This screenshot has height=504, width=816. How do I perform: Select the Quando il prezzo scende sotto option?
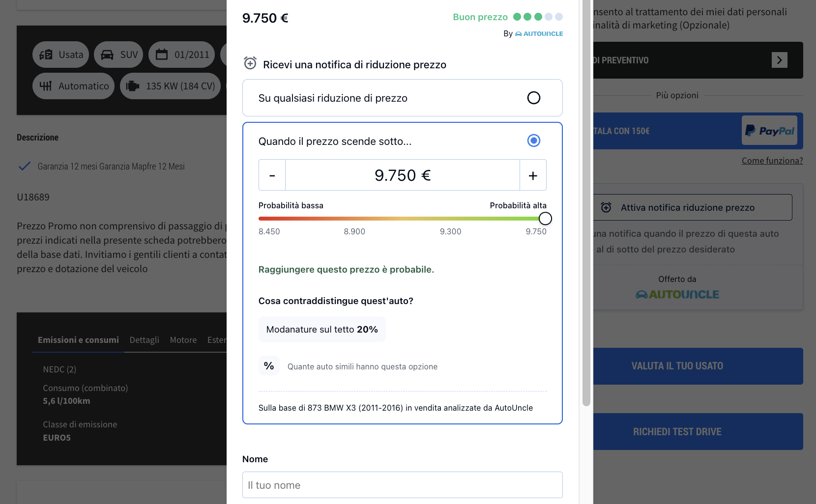click(x=534, y=141)
